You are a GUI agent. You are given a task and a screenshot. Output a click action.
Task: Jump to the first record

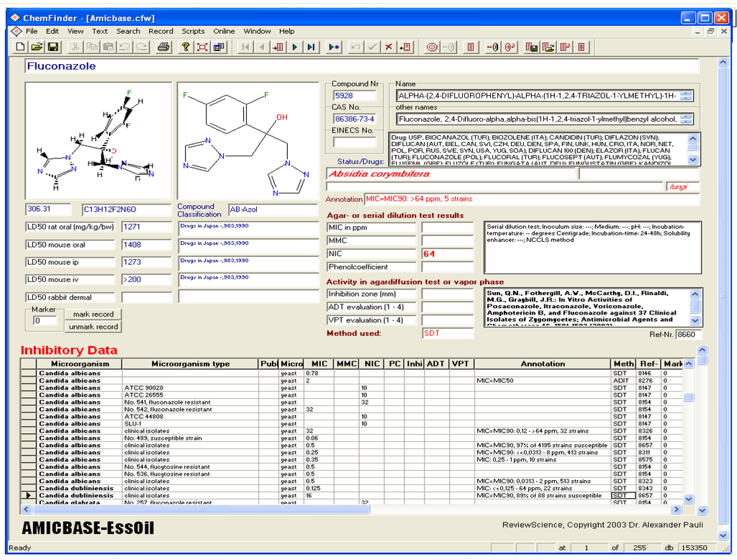(x=245, y=46)
